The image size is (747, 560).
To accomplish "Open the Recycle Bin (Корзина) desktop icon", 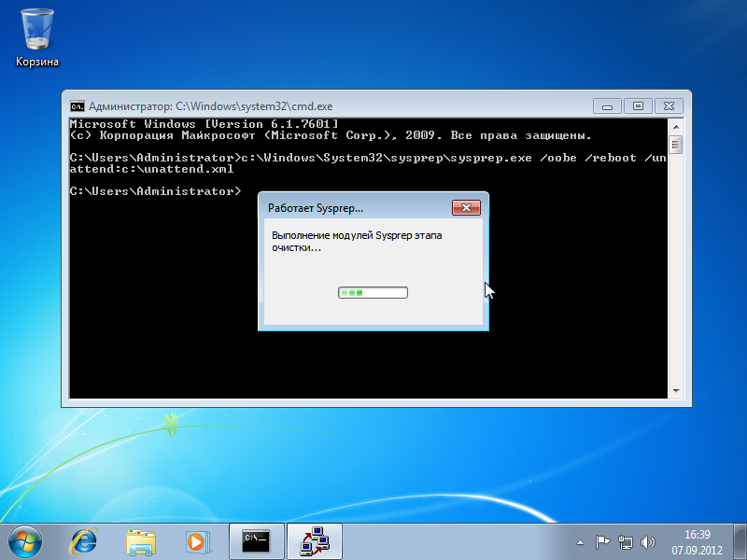I will tap(37, 38).
